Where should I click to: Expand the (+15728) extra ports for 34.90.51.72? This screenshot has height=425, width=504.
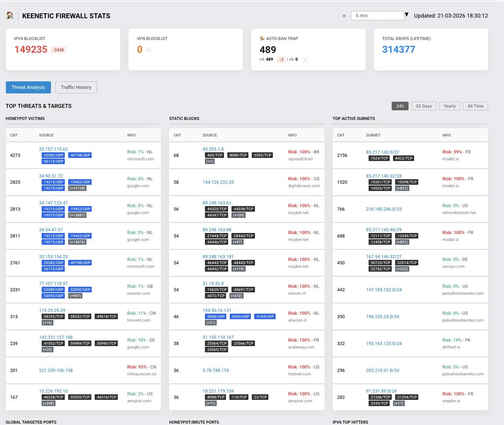pyautogui.click(x=77, y=188)
